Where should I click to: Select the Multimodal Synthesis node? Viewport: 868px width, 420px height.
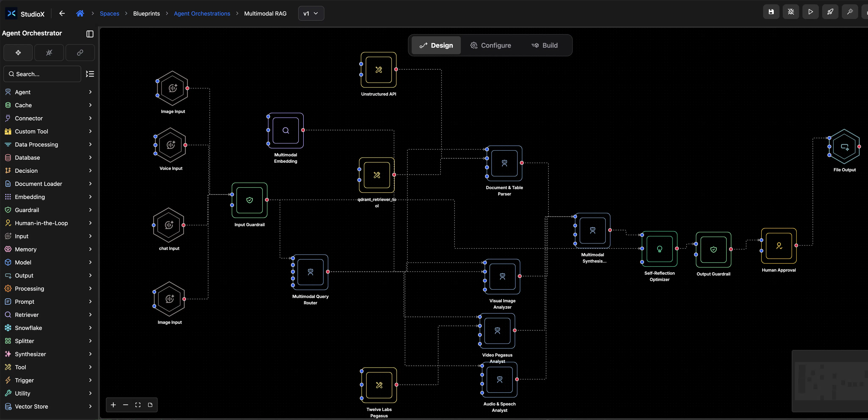click(x=593, y=231)
